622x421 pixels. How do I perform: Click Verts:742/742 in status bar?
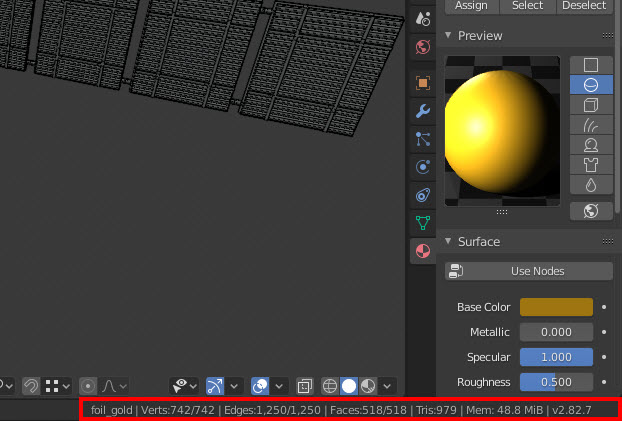point(178,410)
